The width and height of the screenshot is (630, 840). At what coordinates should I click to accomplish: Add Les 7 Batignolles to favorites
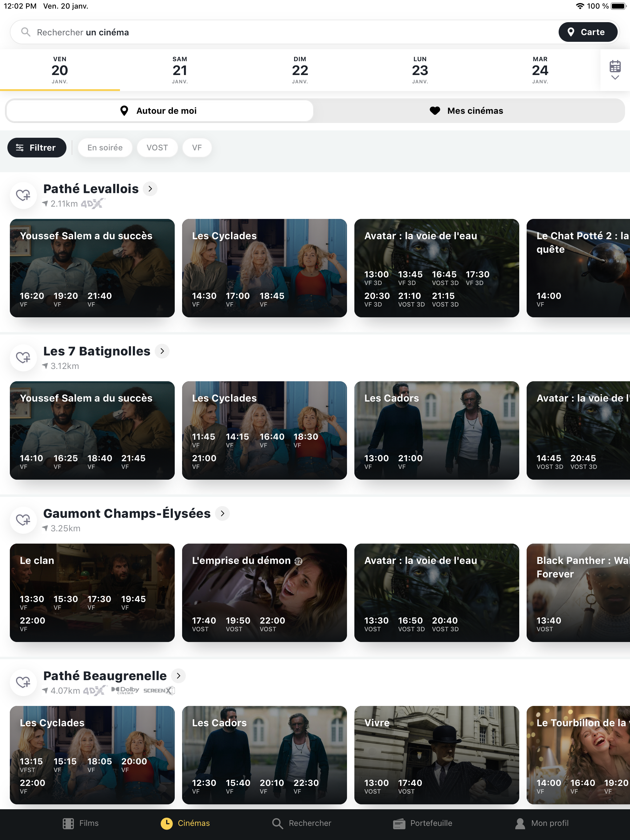23,358
